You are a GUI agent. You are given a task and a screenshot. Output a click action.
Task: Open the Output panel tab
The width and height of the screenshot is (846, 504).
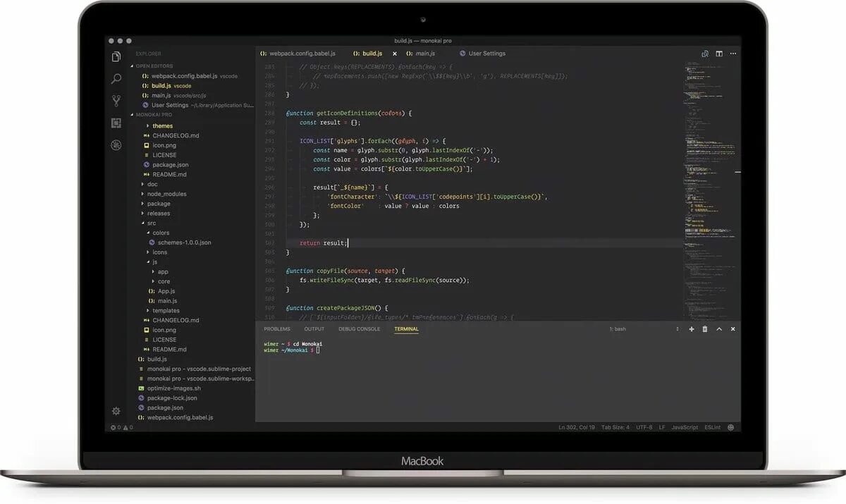click(x=314, y=329)
